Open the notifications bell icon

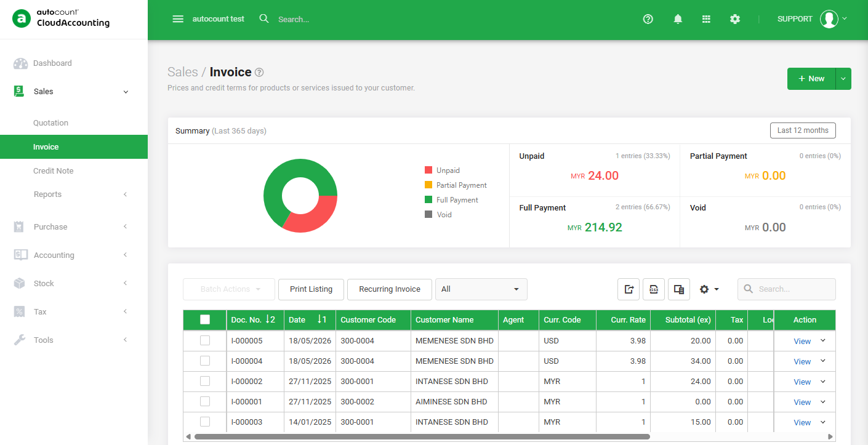[678, 19]
